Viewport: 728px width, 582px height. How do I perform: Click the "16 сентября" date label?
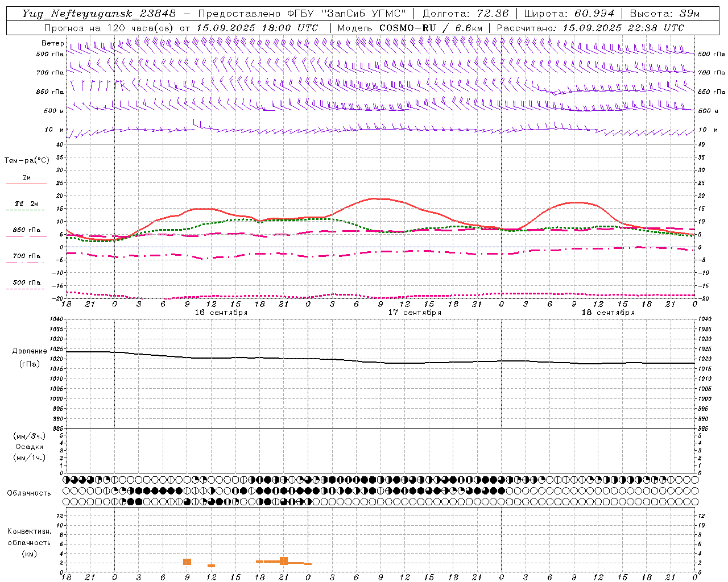(221, 313)
